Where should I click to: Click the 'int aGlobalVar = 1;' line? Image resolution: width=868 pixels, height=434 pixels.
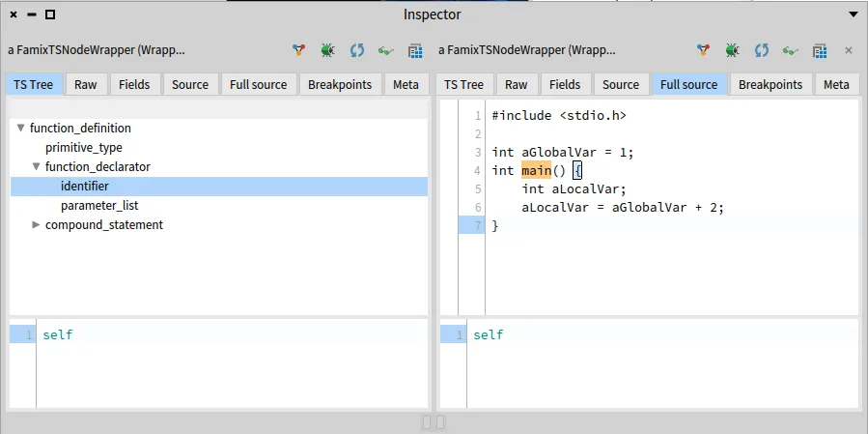563,152
